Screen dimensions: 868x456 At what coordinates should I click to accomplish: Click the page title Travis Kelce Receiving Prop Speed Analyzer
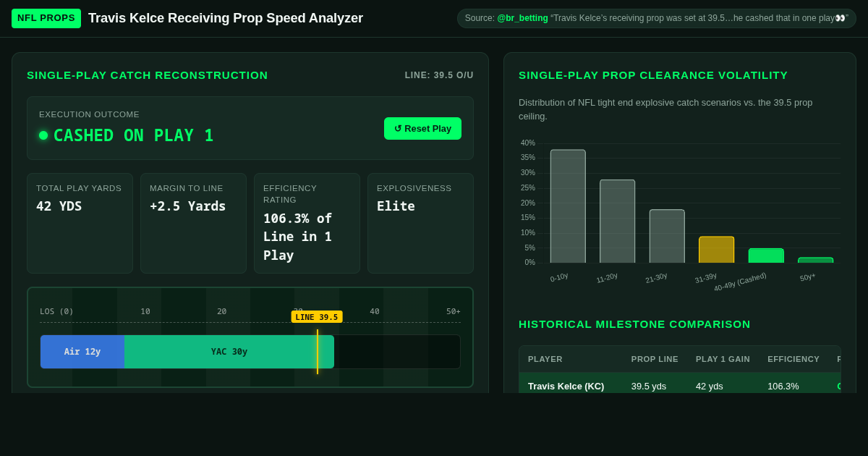[226, 18]
